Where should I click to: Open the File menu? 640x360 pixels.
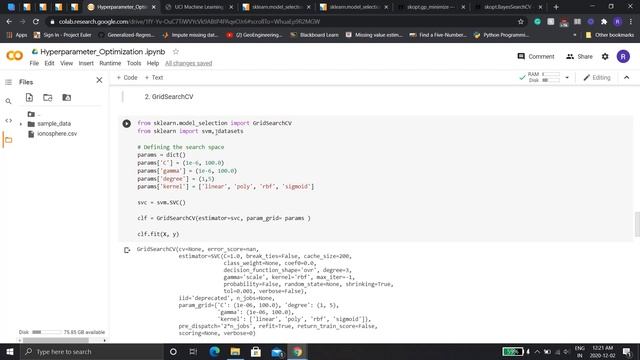coord(34,63)
